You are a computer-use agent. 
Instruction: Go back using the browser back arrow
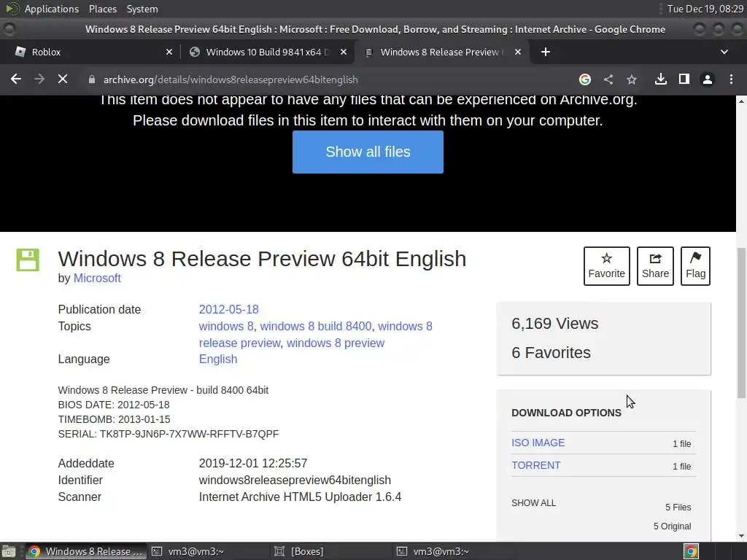point(16,79)
